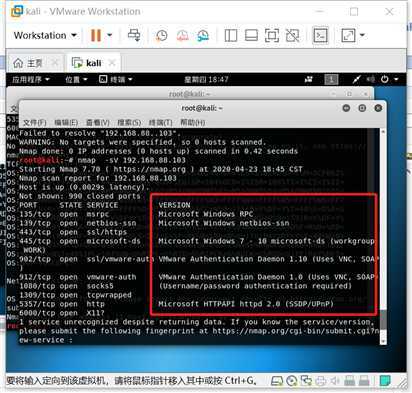Click the nmap.org submit fingerprint URL
The height and width of the screenshot is (393, 412).
coord(296,331)
